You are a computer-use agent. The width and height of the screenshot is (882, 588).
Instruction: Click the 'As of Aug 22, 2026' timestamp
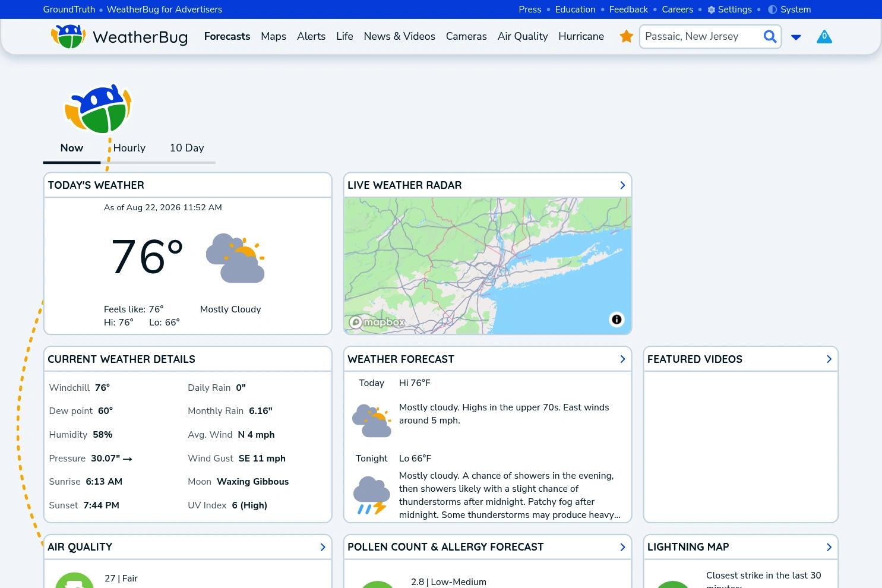[163, 207]
